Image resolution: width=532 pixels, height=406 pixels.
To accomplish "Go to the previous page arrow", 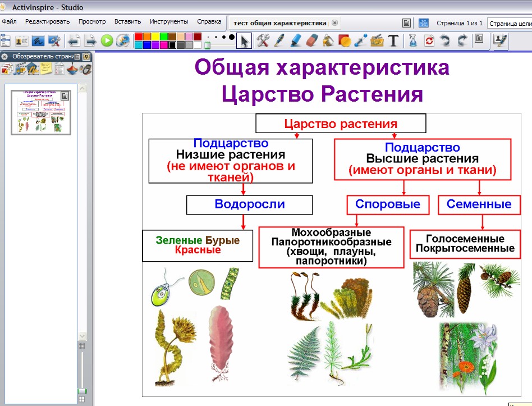I will (x=74, y=41).
